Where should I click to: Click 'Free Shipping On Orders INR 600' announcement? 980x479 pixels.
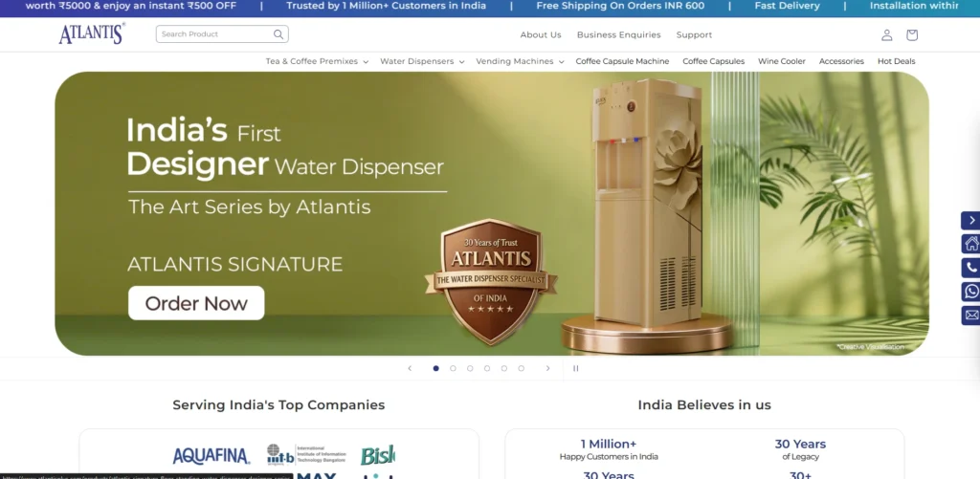620,6
